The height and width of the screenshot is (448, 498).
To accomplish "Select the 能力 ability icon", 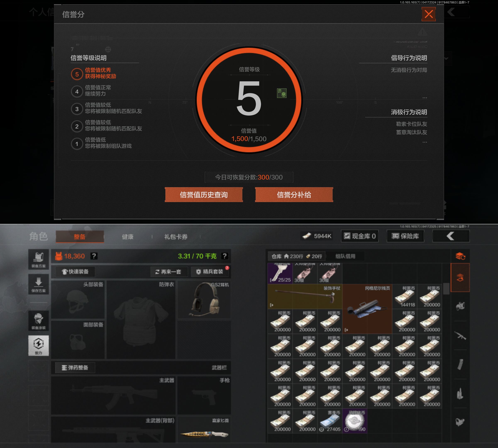I will (38, 345).
